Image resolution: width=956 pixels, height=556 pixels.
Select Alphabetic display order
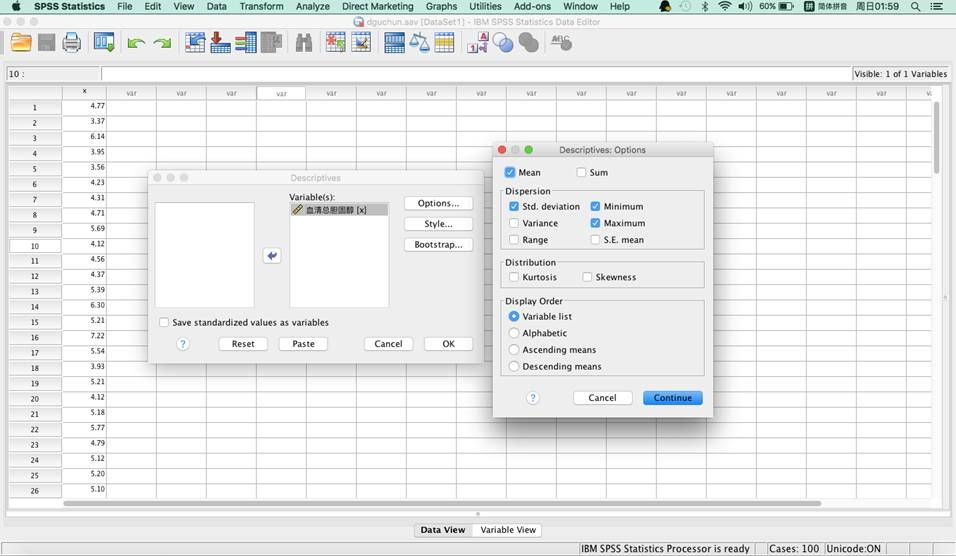(514, 333)
